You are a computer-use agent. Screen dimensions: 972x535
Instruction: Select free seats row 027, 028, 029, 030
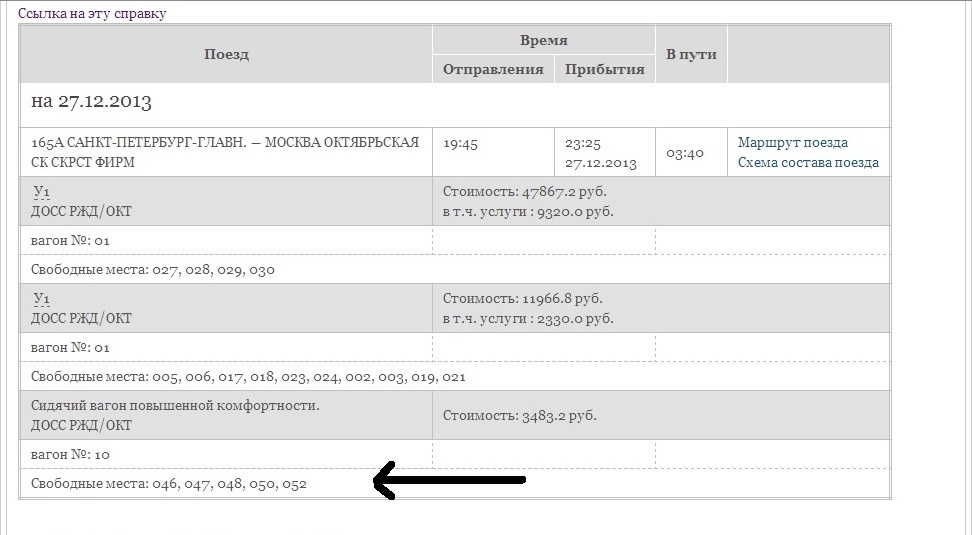[x=153, y=269]
